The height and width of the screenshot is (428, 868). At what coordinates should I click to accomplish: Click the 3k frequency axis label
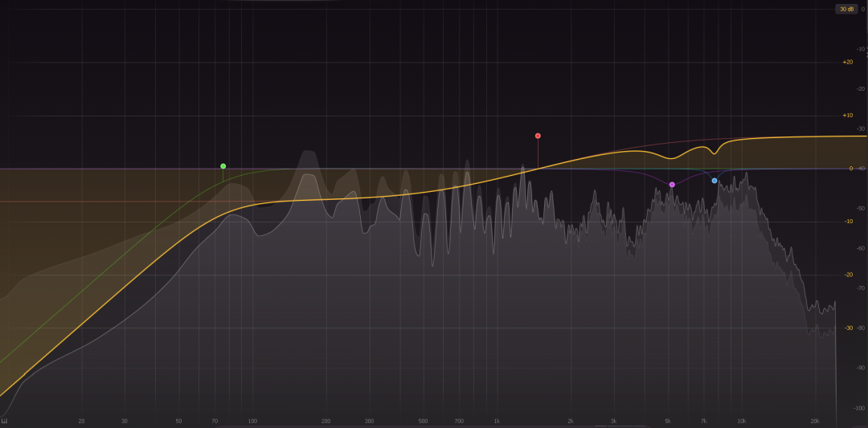613,422
